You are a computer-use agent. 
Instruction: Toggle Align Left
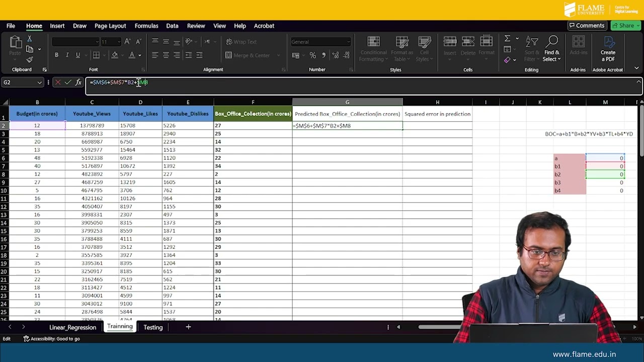point(155,55)
